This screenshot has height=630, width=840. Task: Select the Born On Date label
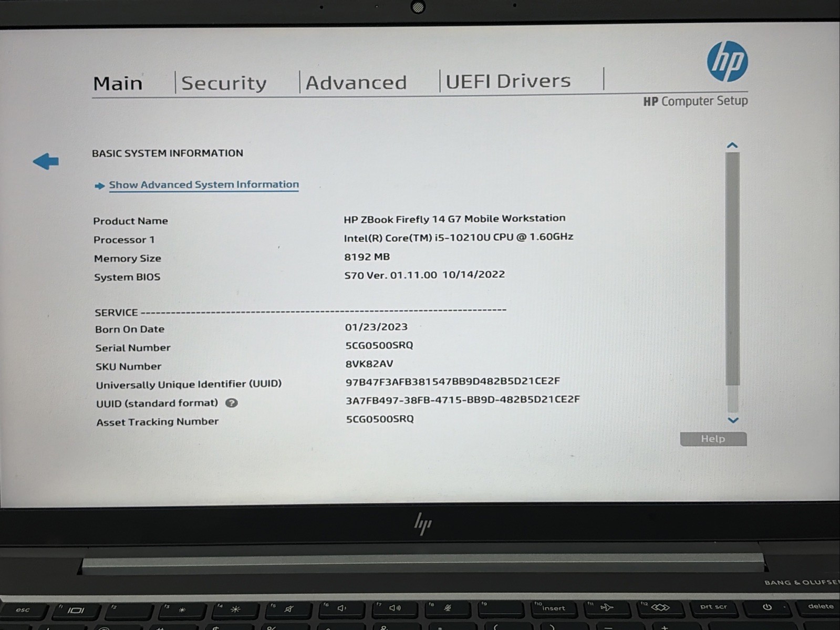click(130, 329)
